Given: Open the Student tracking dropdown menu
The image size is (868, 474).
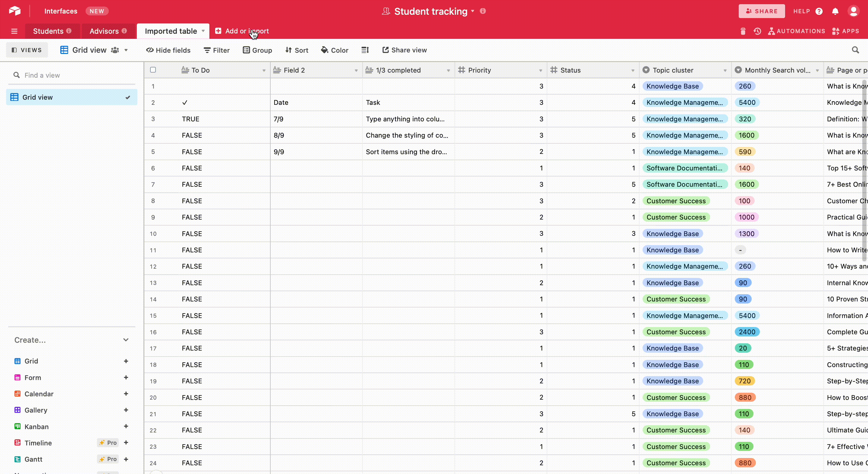Looking at the screenshot, I should [x=473, y=11].
